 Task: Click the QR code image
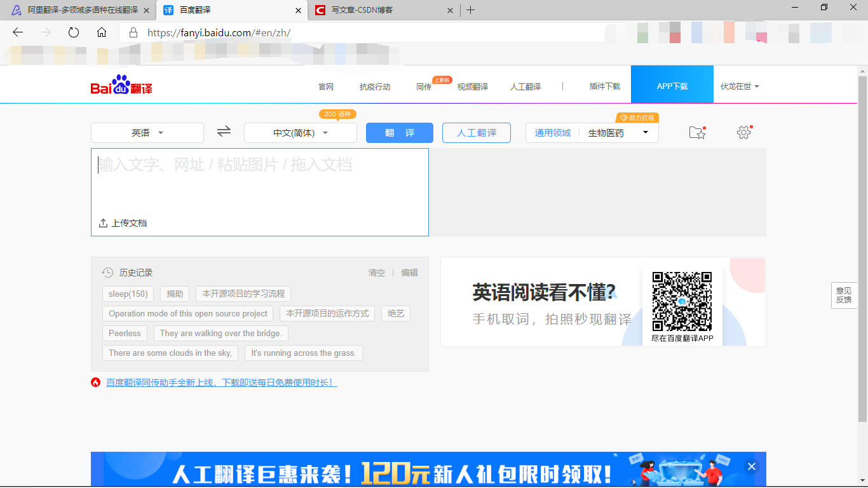pos(682,301)
